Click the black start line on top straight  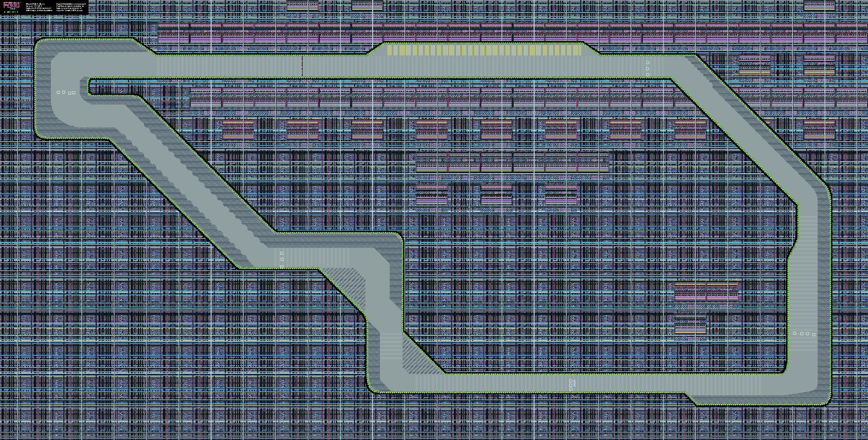pyautogui.click(x=302, y=66)
